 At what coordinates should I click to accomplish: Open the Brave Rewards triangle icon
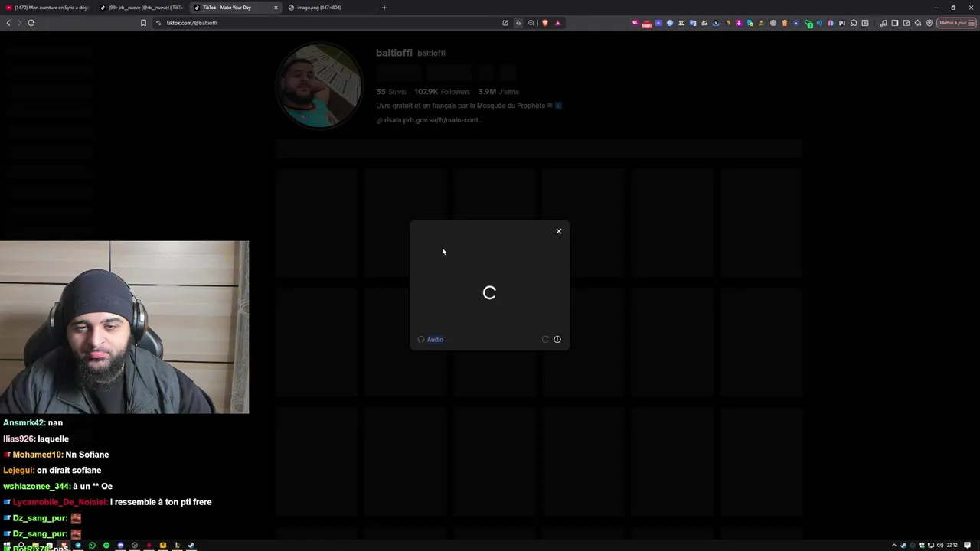click(557, 23)
